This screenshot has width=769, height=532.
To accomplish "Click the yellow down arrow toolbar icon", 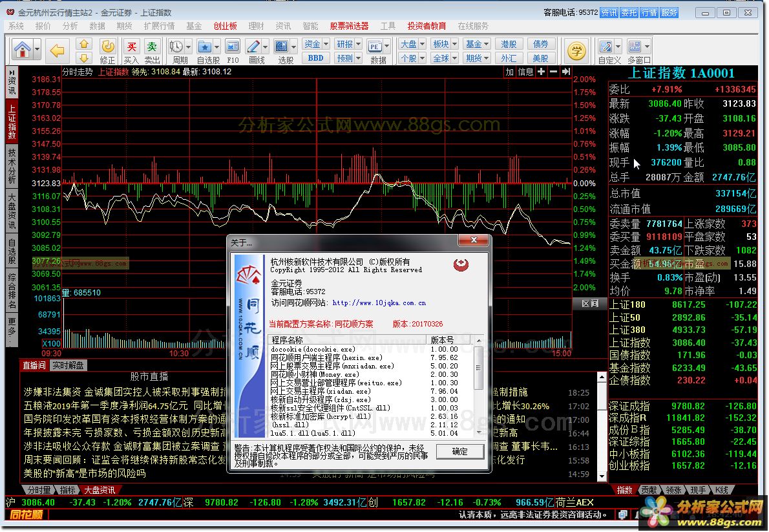I will coord(84,58).
